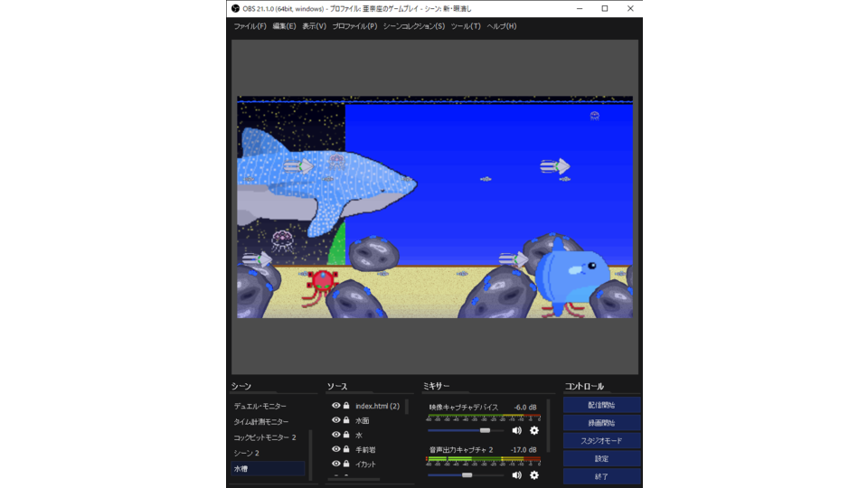
Task: Hide the index.html (2) source with eye icon
Action: (x=335, y=406)
